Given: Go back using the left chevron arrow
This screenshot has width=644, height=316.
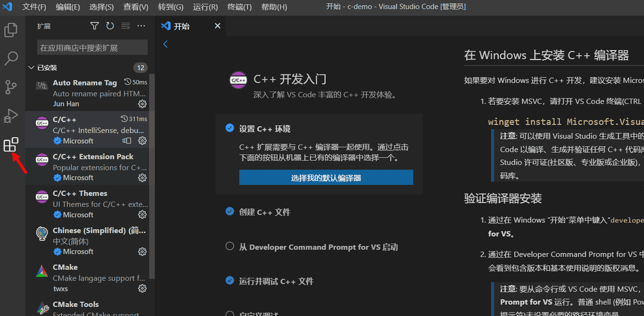Looking at the screenshot, I should click(x=165, y=44).
